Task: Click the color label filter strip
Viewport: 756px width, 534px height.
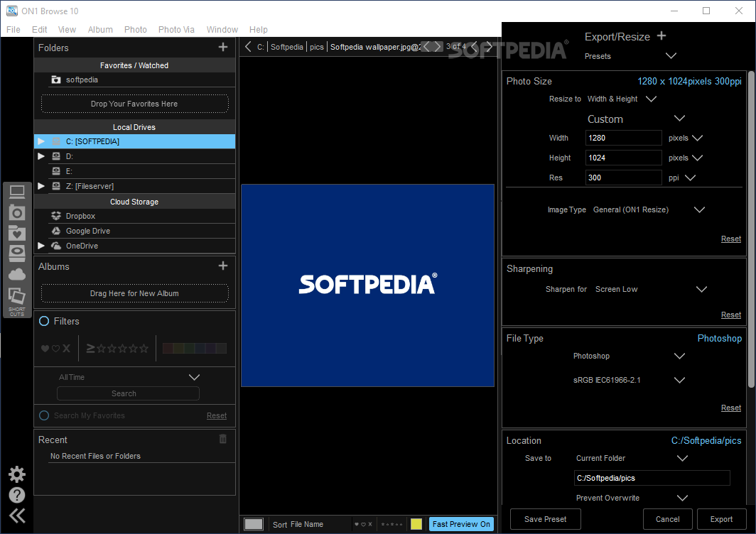Action: click(194, 348)
